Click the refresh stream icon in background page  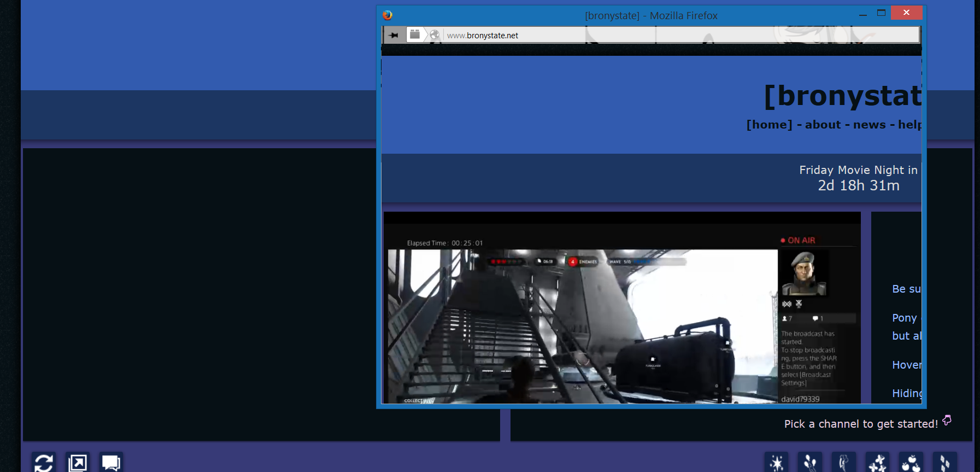44,463
